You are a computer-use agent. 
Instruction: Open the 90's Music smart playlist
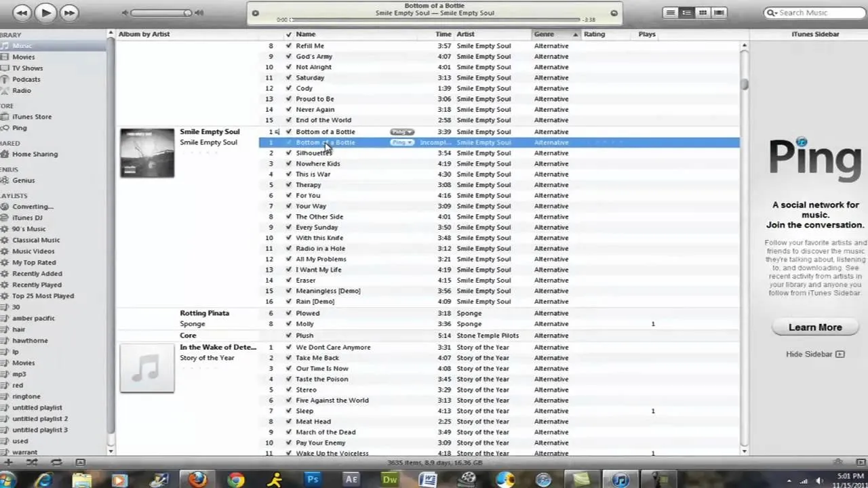28,229
